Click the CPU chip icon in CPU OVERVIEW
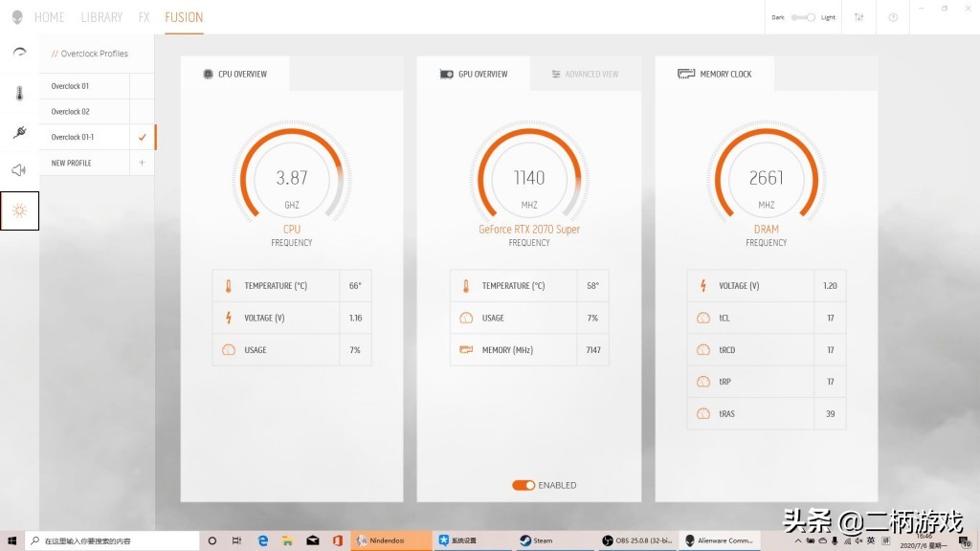980x551 pixels. click(208, 74)
